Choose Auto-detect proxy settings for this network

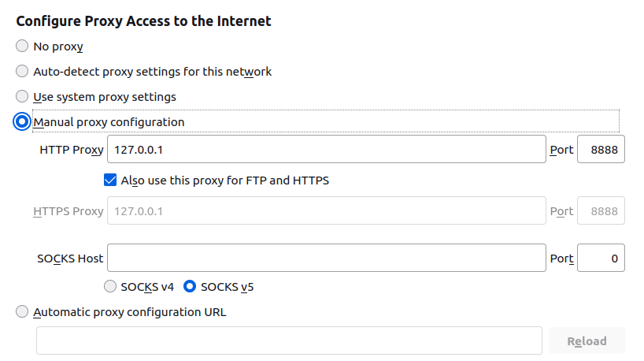click(22, 72)
